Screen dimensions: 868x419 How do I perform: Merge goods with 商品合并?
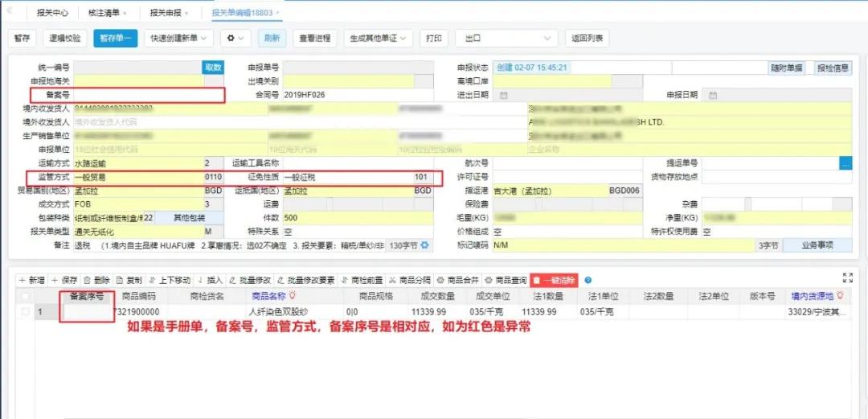(457, 280)
